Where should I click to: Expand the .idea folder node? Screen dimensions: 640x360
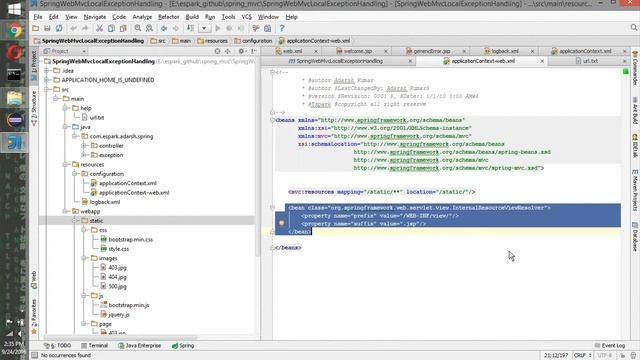click(x=47, y=71)
